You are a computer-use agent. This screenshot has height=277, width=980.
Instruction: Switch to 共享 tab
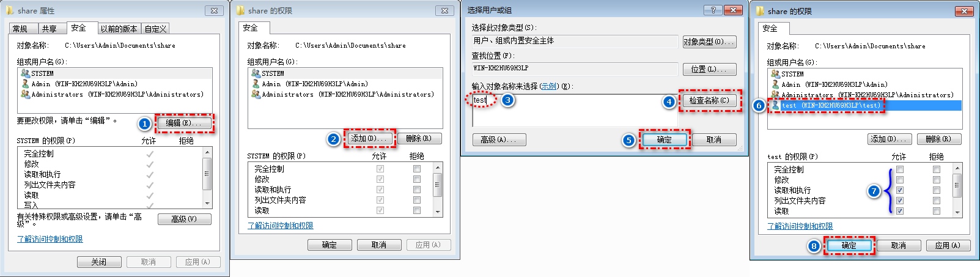[x=49, y=29]
